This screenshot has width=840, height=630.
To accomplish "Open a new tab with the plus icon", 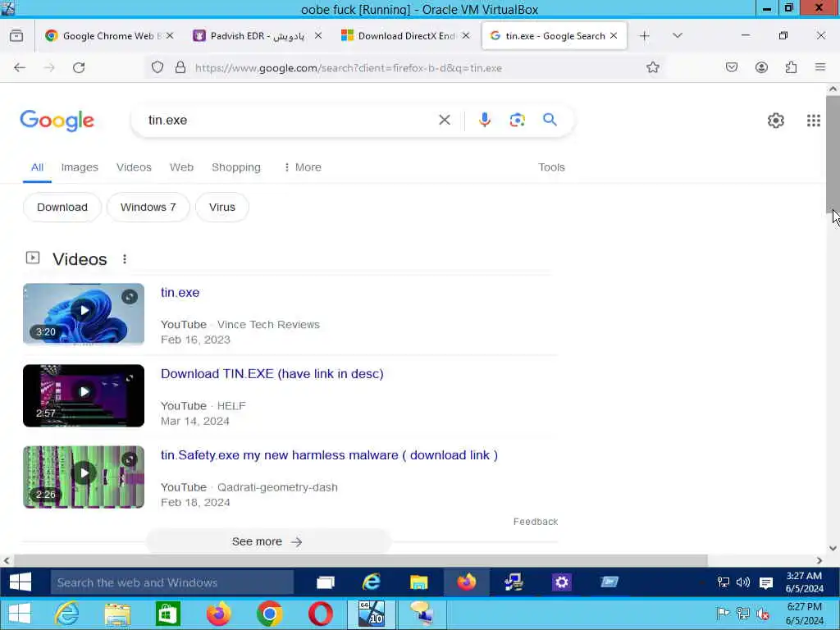I will 645,36.
